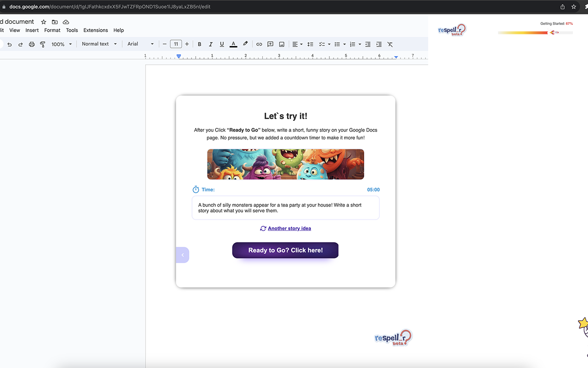Toggle underline formatting

(x=221, y=44)
